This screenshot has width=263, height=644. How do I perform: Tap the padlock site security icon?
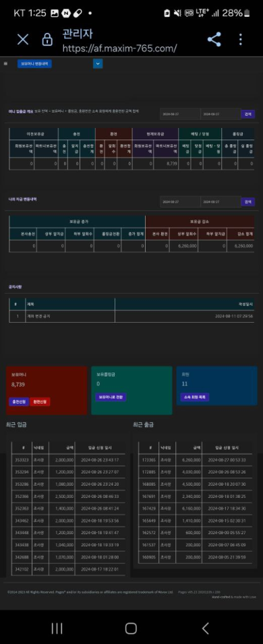tap(47, 40)
